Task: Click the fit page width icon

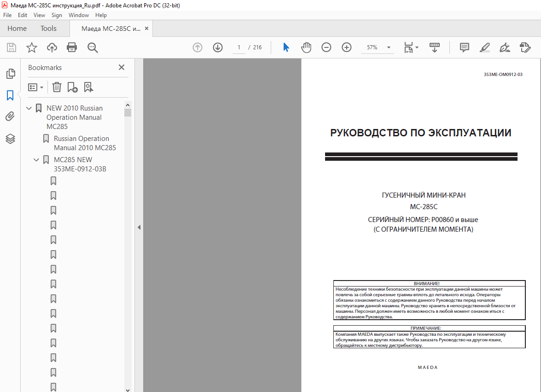Action: tap(408, 47)
